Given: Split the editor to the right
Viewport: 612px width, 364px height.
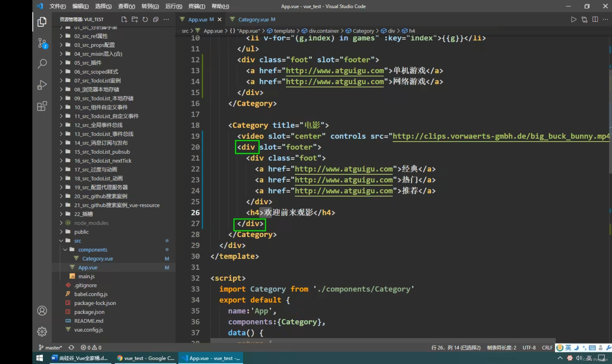Looking at the screenshot, I should [x=595, y=19].
